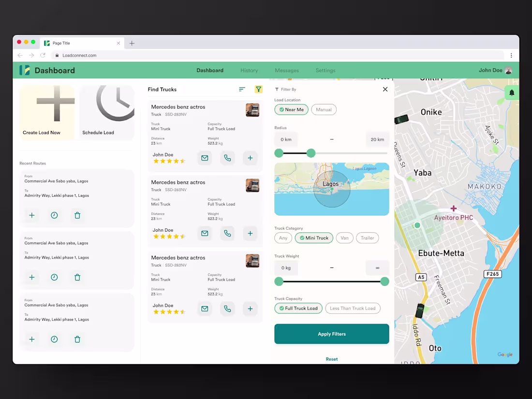Open the browser three-dot menu

(x=511, y=55)
